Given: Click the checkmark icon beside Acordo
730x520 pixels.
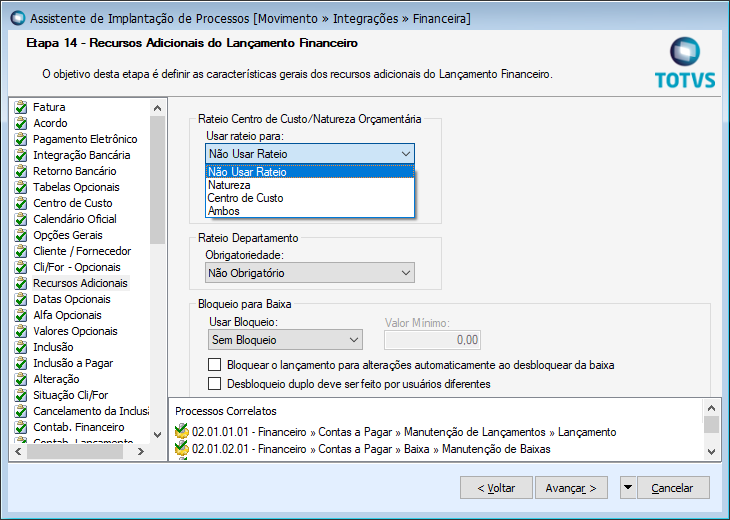Looking at the screenshot, I should point(20,123).
